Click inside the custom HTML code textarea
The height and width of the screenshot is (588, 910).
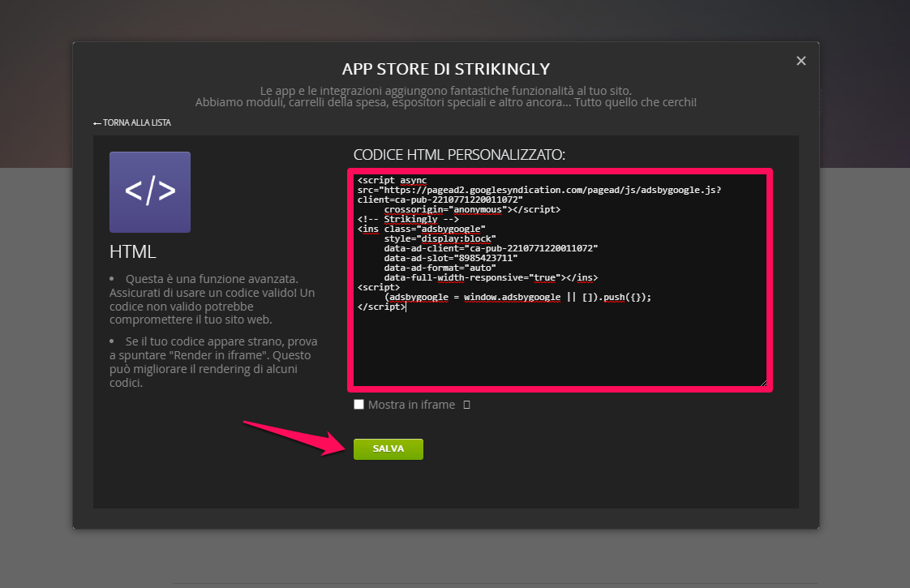560,280
